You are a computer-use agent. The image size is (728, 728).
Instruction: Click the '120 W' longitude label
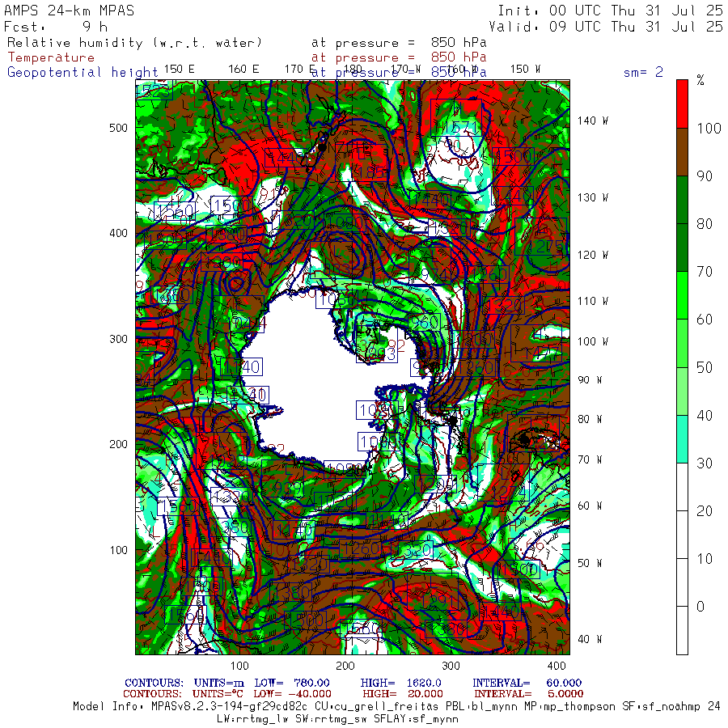(x=592, y=255)
